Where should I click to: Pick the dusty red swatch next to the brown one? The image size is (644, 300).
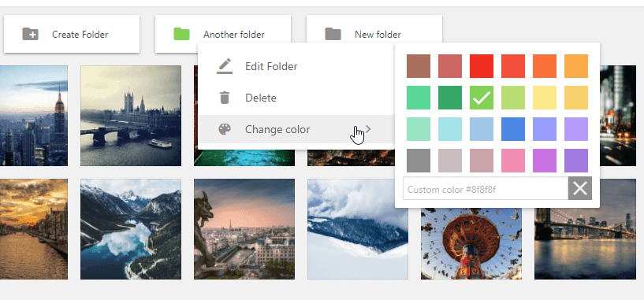(x=450, y=66)
